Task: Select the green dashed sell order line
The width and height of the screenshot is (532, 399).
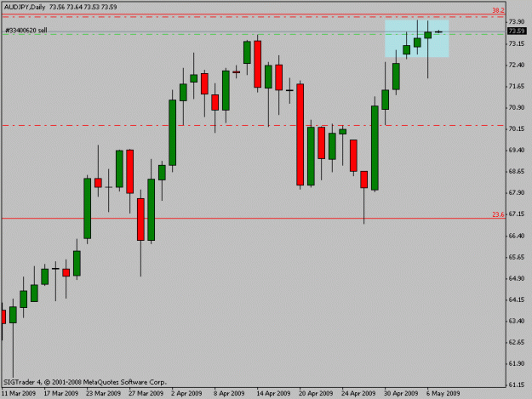Action: tap(254, 34)
